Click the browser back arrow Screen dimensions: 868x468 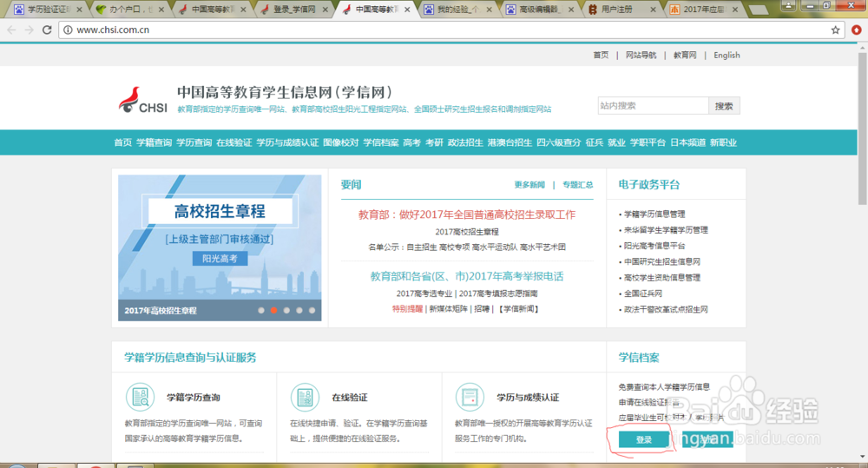(11, 30)
